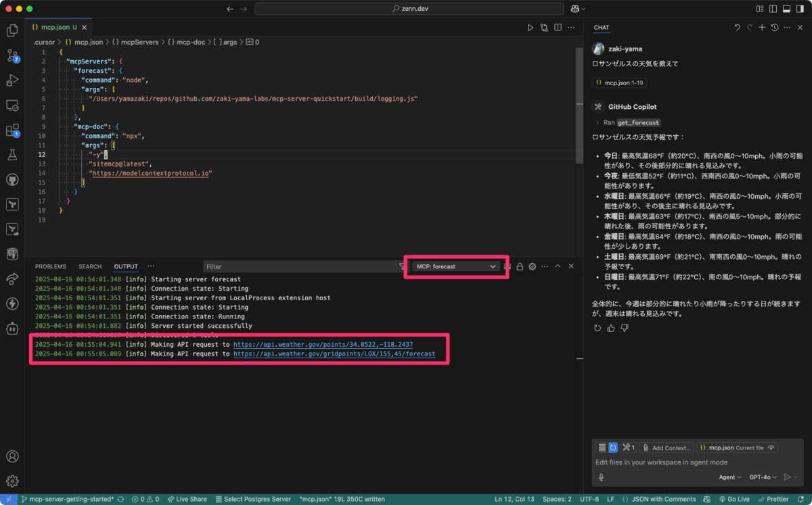Expand Ran get_forecast tool details

[x=627, y=122]
